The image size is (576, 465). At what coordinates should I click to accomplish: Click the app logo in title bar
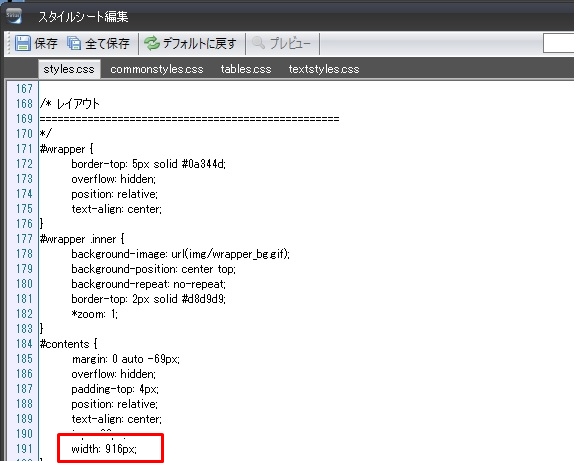click(14, 15)
